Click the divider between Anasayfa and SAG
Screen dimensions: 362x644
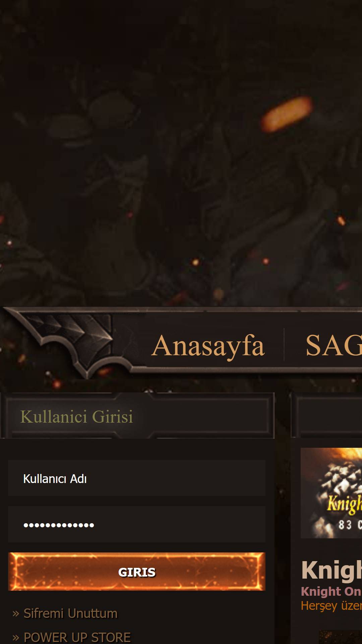[x=284, y=345]
